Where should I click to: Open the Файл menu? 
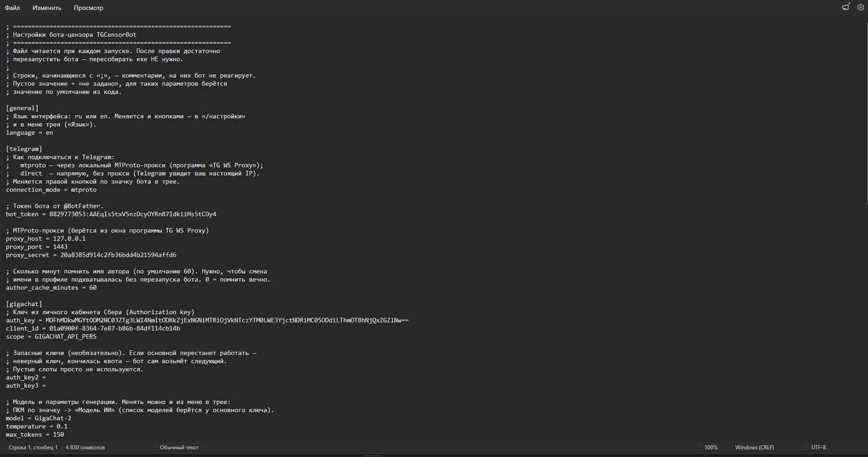coord(12,8)
